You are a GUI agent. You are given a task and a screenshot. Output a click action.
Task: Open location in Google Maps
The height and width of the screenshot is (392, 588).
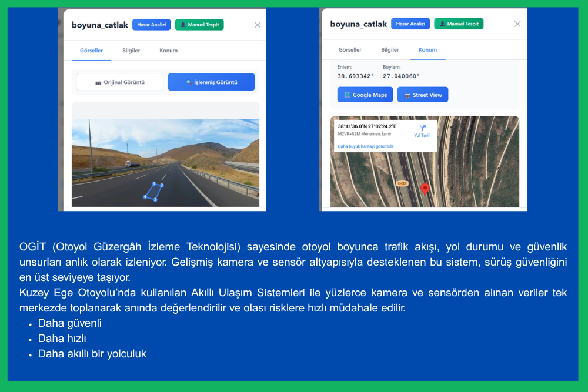click(365, 95)
